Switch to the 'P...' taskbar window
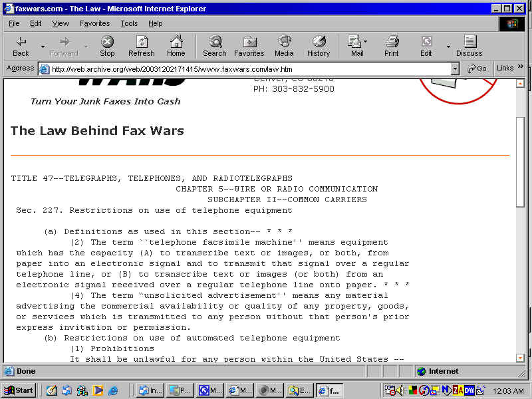This screenshot has width=532, height=399. (180, 390)
